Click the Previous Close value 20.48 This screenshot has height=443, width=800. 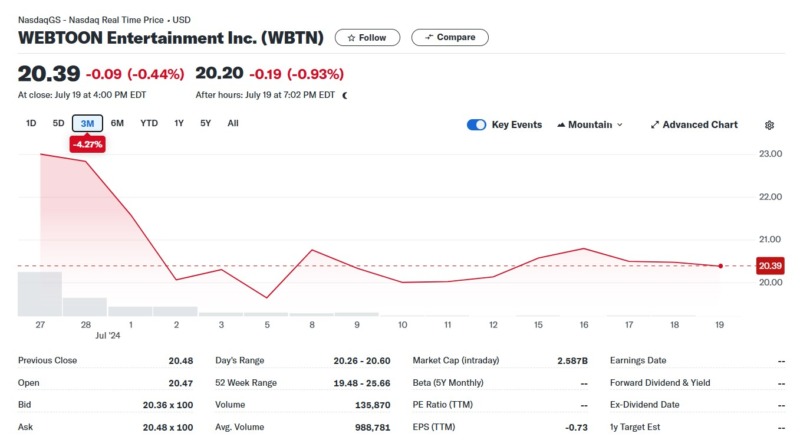click(181, 361)
